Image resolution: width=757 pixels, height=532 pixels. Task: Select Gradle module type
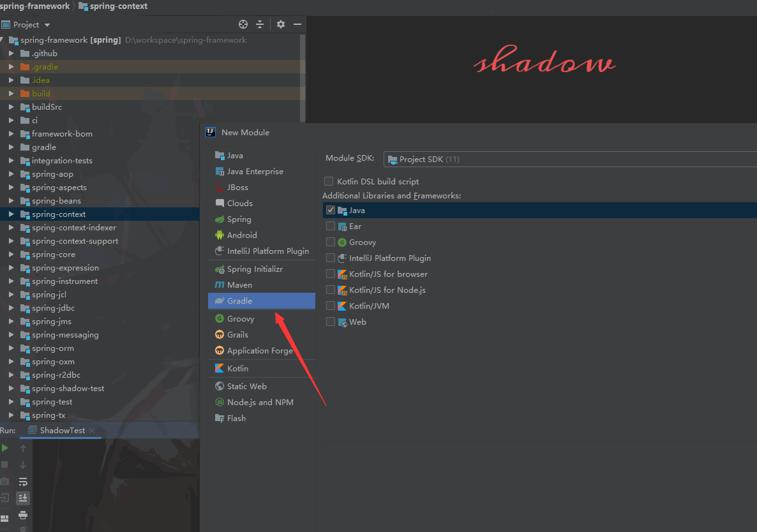pos(262,300)
